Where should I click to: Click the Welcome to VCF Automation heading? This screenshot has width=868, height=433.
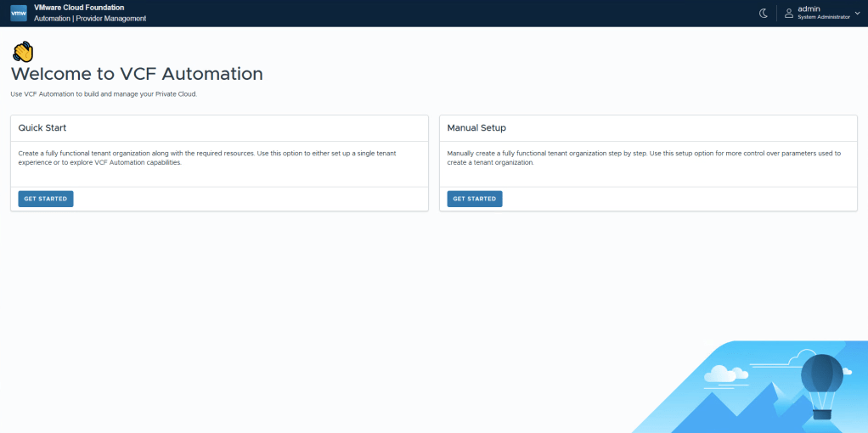137,74
